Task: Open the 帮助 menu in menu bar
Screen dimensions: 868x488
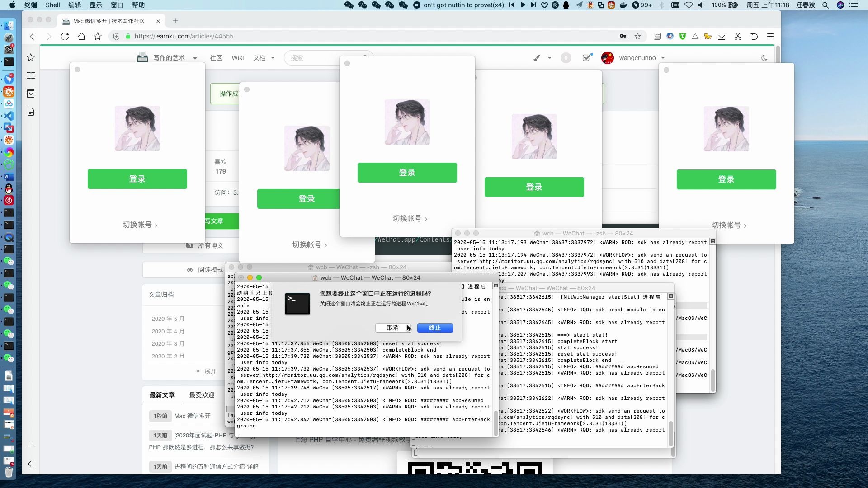Action: 138,5
